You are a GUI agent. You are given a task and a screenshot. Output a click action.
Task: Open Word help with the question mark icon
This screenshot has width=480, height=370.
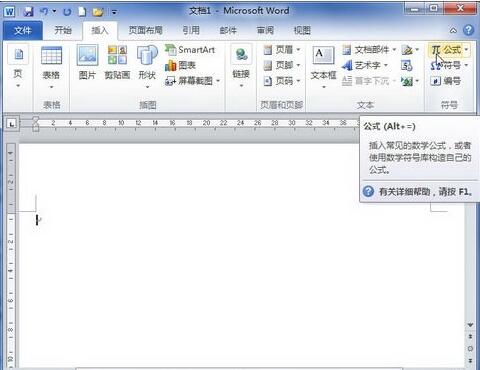click(468, 30)
